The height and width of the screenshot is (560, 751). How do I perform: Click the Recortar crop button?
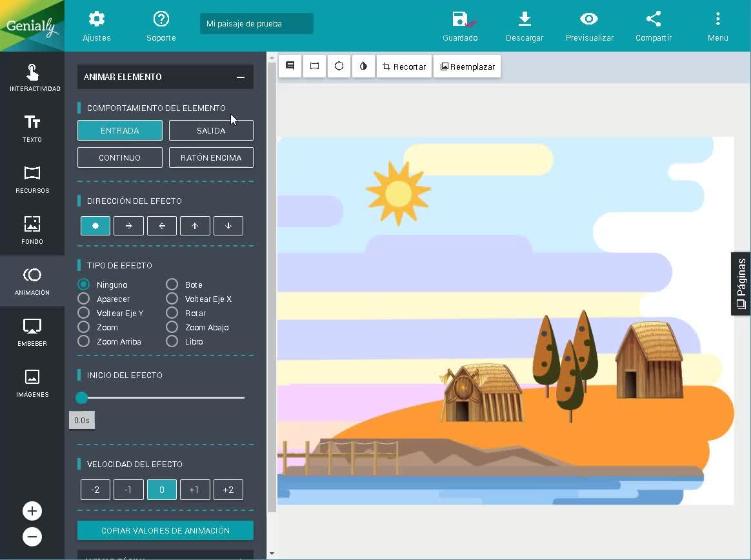point(404,66)
